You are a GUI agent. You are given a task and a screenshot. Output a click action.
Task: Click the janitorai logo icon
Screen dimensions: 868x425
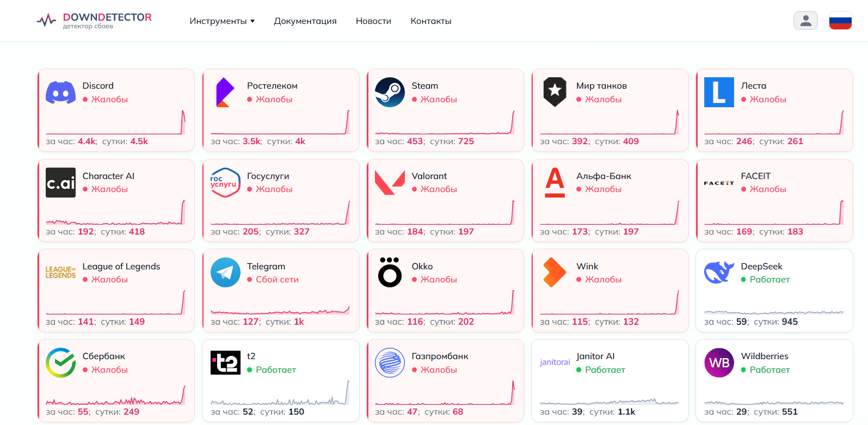555,362
